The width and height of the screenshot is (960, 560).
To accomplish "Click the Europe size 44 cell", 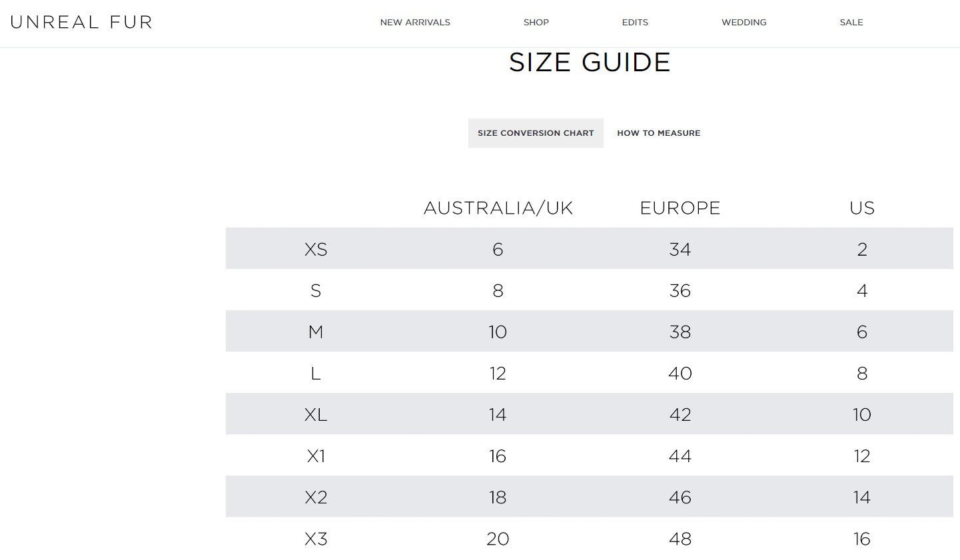I will coord(680,456).
